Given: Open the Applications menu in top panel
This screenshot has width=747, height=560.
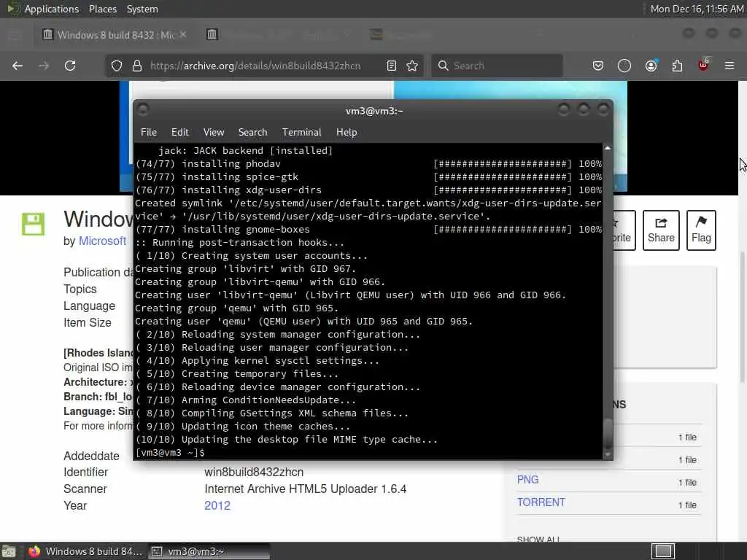Looking at the screenshot, I should 52,9.
